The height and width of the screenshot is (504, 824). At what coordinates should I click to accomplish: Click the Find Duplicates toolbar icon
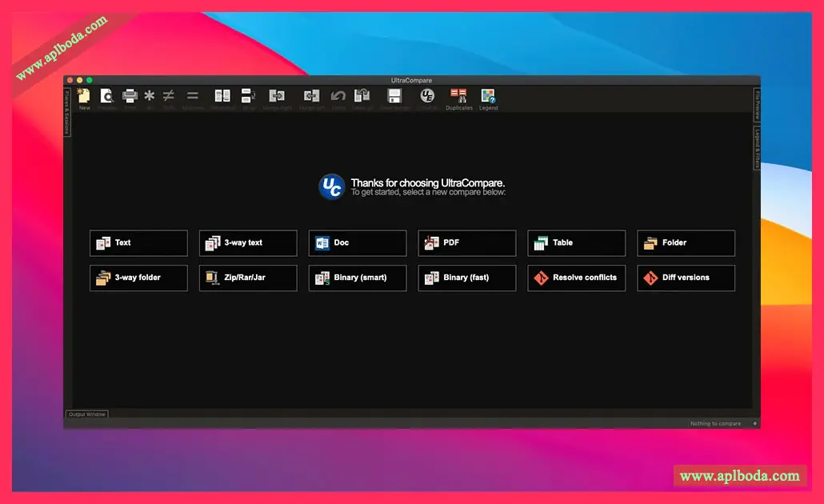458,98
